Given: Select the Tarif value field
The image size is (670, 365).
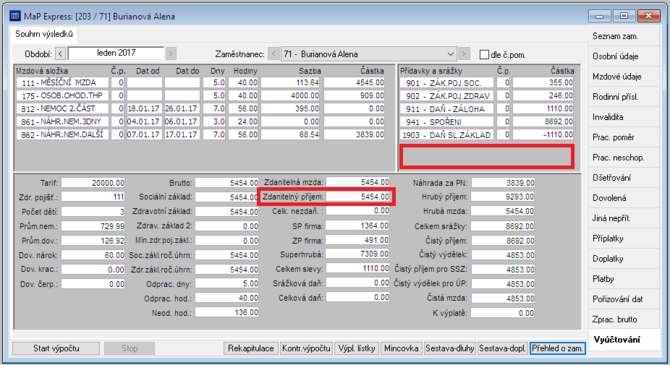Looking at the screenshot, I should click(93, 183).
